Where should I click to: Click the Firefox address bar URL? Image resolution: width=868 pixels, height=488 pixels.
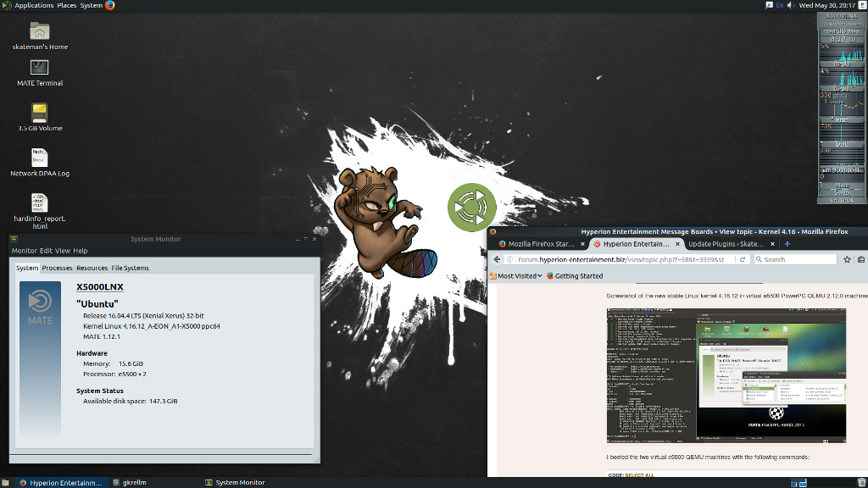[x=621, y=259]
